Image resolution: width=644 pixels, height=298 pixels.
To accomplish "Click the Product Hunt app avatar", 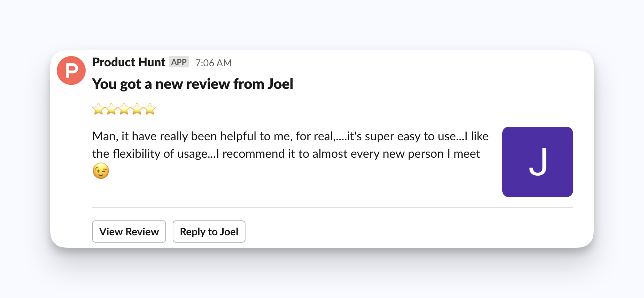I will click(x=71, y=70).
